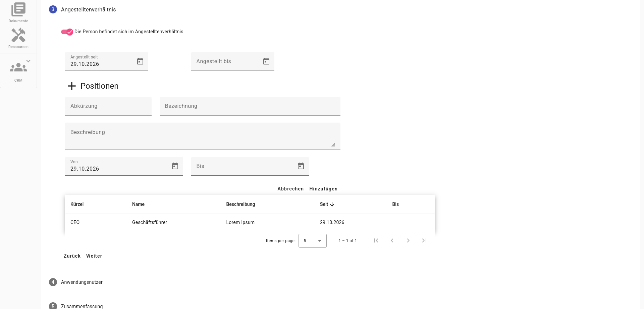Click into the Bis date field

(x=250, y=166)
